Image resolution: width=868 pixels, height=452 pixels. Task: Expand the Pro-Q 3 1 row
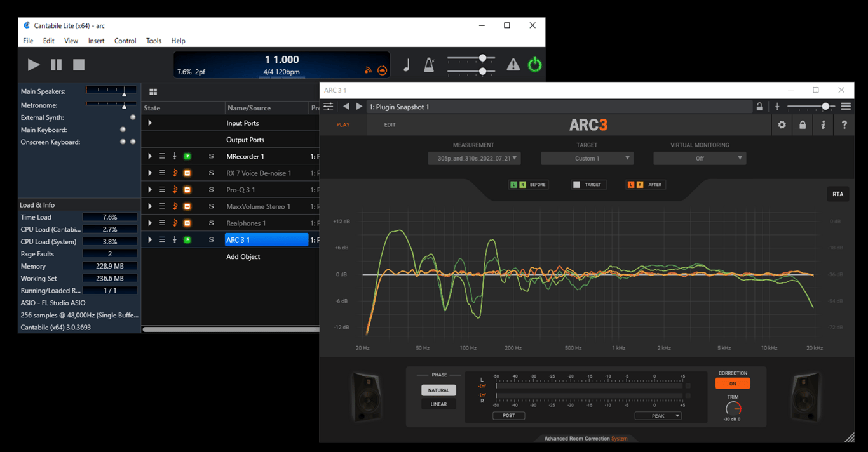tap(150, 190)
